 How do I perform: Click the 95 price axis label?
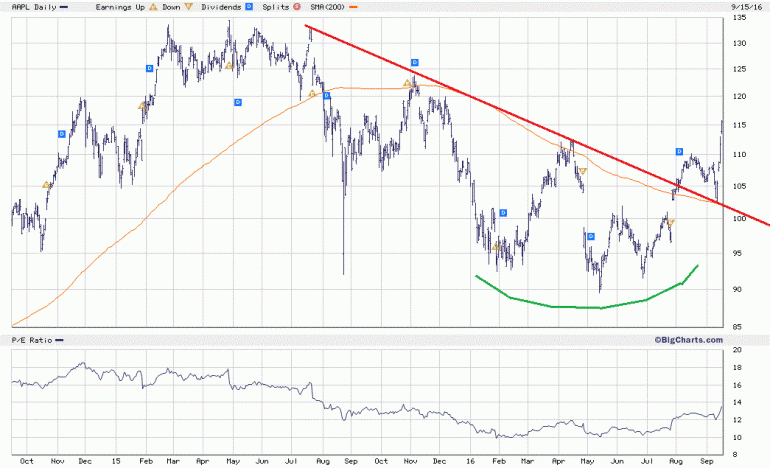(x=737, y=253)
